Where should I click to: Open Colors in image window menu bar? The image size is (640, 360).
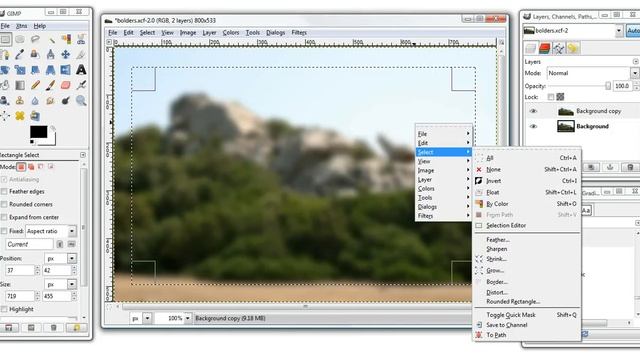(x=231, y=33)
